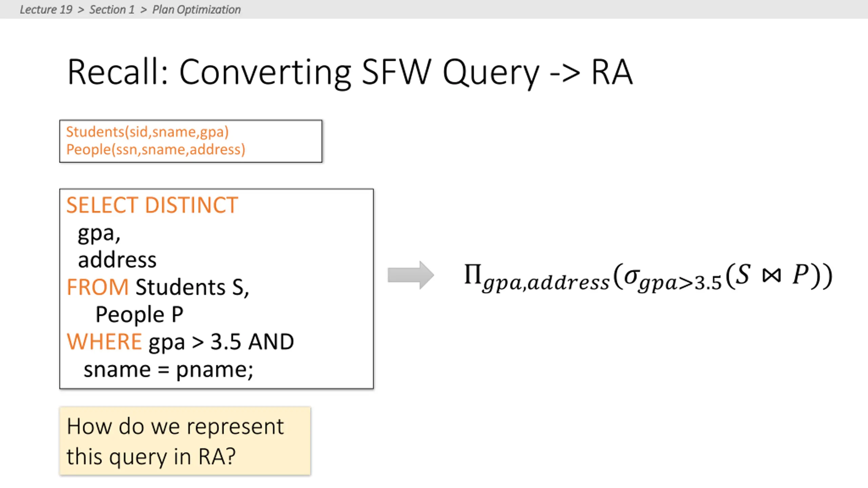Click the 'Students(sid,sname,gpa)' schema line
The height and width of the screenshot is (488, 868).
pos(147,132)
